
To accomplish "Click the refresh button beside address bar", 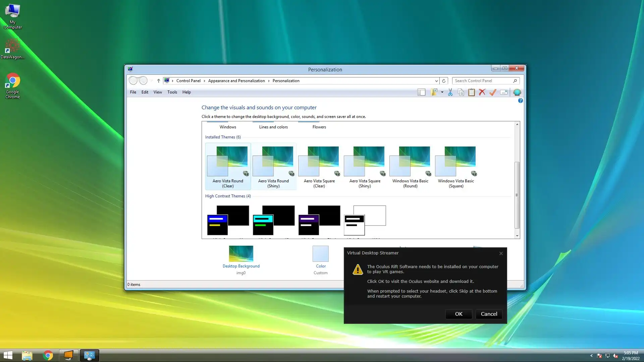I will tap(444, 81).
